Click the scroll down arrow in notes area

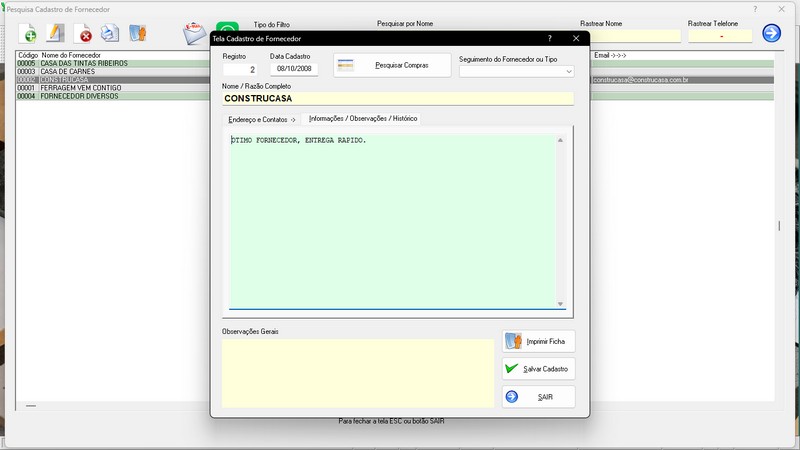coord(560,304)
